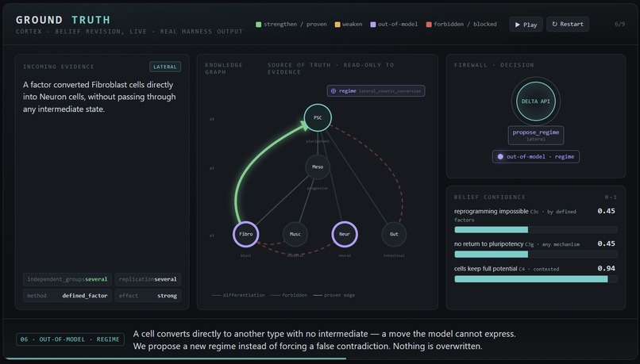This screenshot has height=364, width=640.
Task: Click the Musc node in graph
Action: tap(295, 234)
